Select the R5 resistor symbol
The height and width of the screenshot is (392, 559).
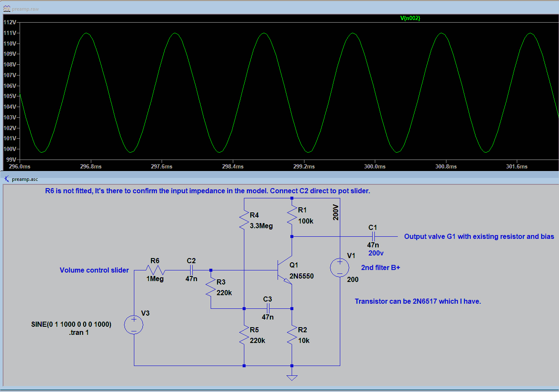point(243,335)
